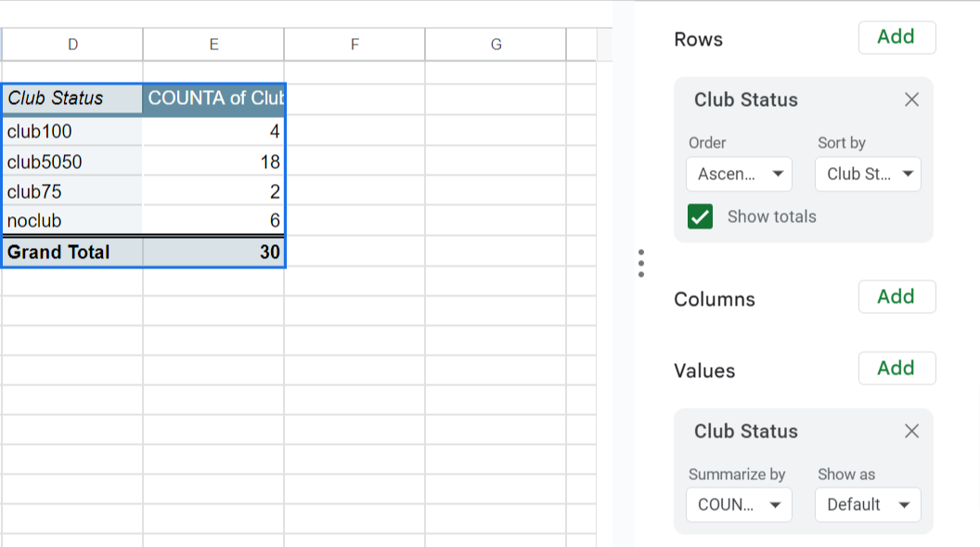
Task: Add a field to Columns
Action: tap(896, 297)
